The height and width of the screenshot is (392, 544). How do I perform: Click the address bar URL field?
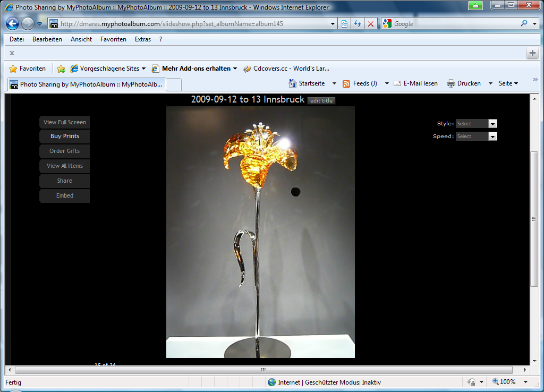(191, 24)
